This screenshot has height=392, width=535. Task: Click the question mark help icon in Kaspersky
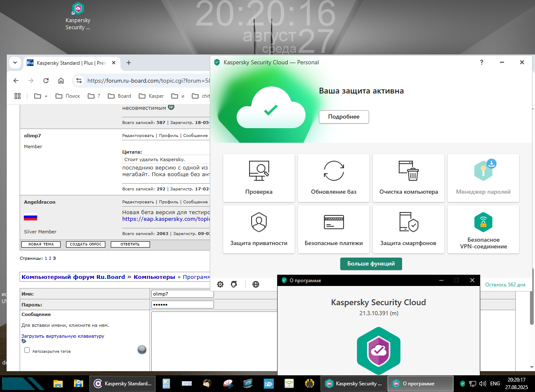[x=481, y=62]
